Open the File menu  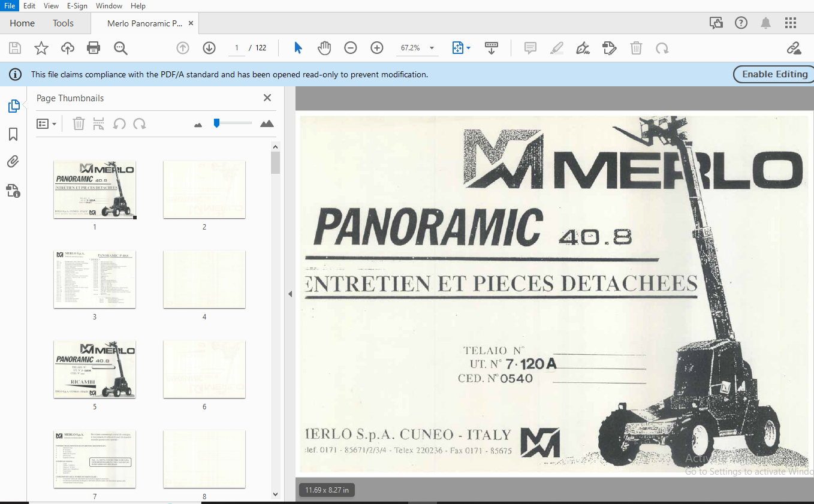[x=10, y=5]
